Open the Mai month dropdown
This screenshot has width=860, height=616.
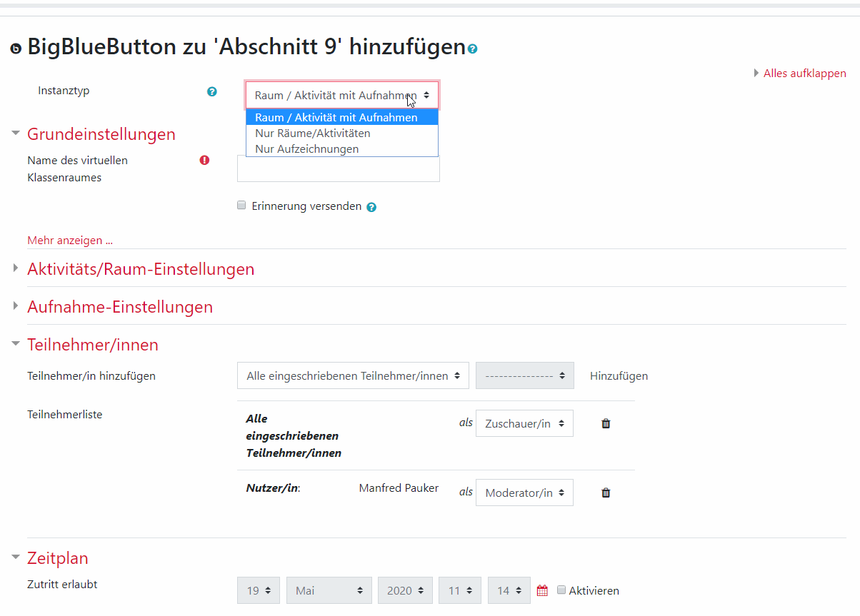[329, 590]
